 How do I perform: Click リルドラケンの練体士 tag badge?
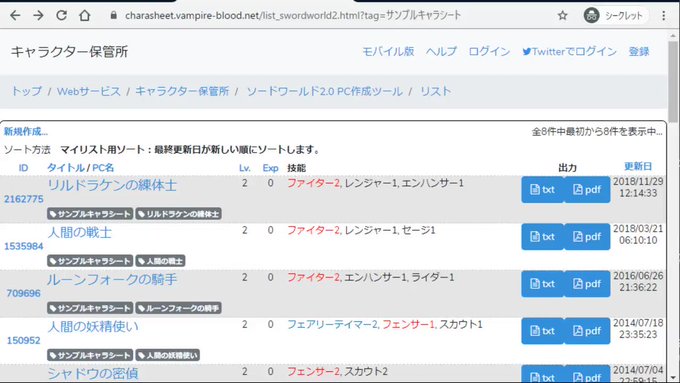178,214
